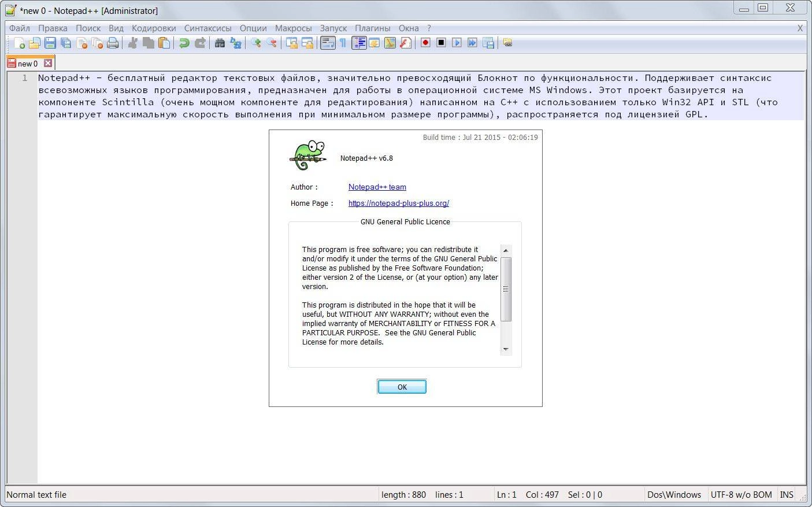
Task: Zoom out using the magnifier minus icon
Action: click(271, 43)
